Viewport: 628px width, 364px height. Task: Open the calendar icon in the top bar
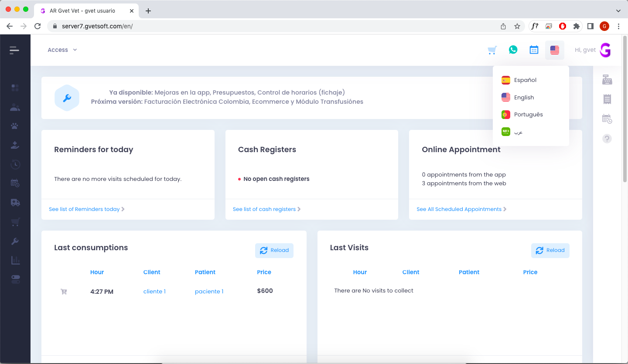click(x=534, y=50)
